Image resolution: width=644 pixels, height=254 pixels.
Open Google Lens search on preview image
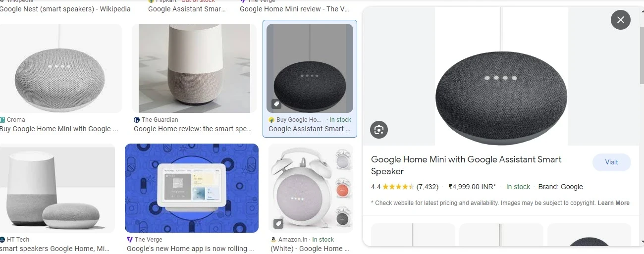tap(379, 130)
